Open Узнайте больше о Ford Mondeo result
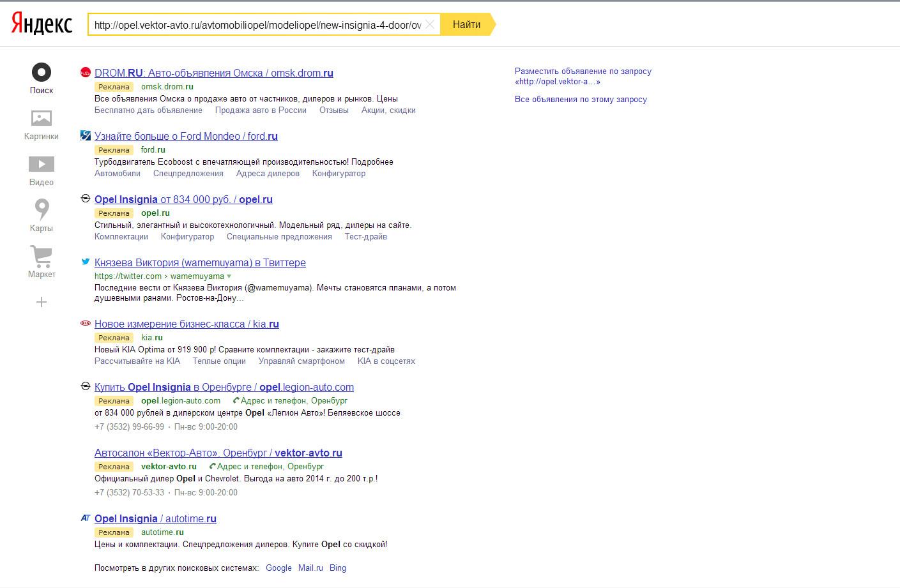The width and height of the screenshot is (900, 588). 186,136
